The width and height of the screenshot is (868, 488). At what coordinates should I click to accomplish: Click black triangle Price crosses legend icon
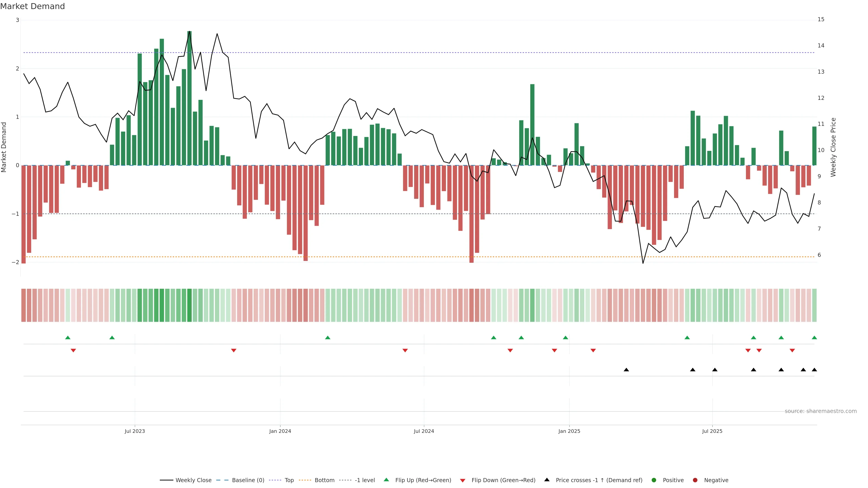547,480
